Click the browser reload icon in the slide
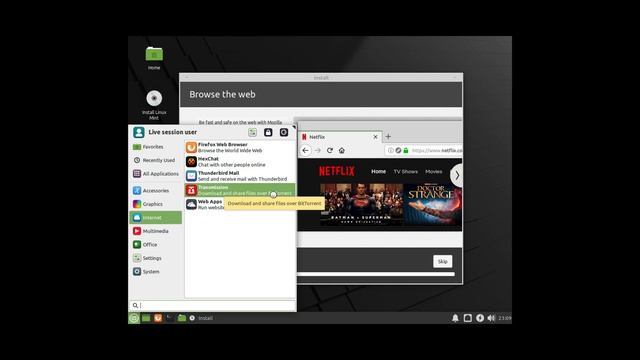Image resolution: width=640 pixels, height=360 pixels. pos(330,150)
